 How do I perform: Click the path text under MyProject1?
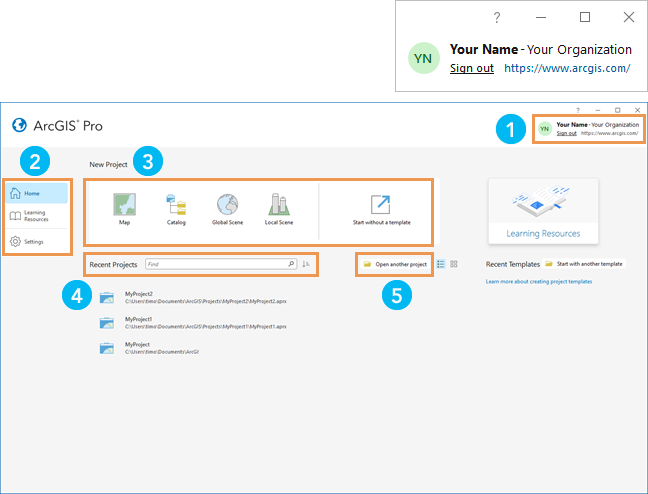tap(206, 327)
